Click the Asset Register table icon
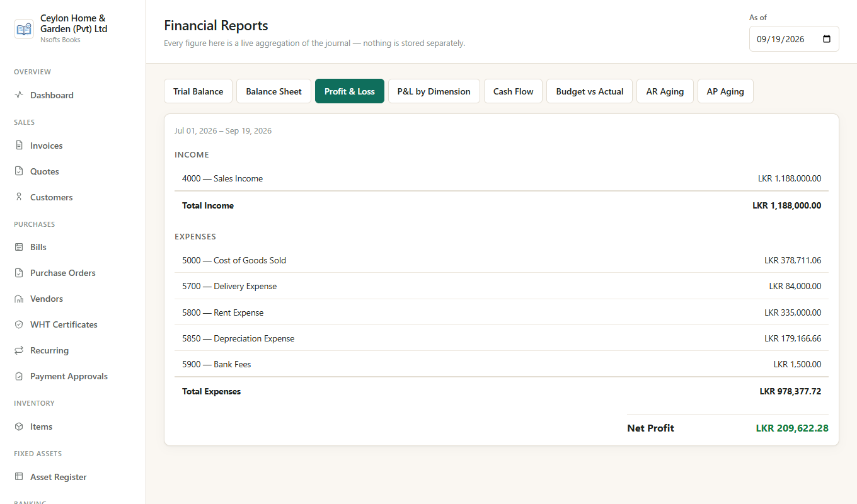The width and height of the screenshot is (857, 504). click(x=19, y=477)
